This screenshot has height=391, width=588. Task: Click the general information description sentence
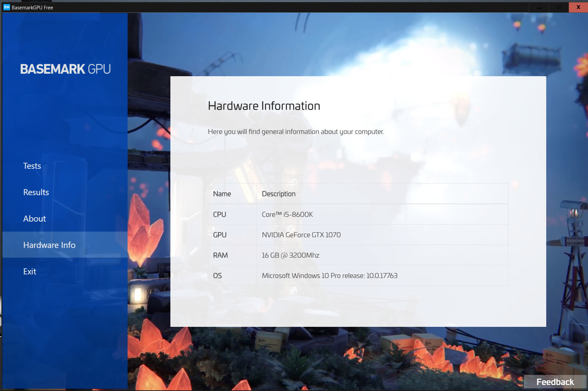pos(296,132)
